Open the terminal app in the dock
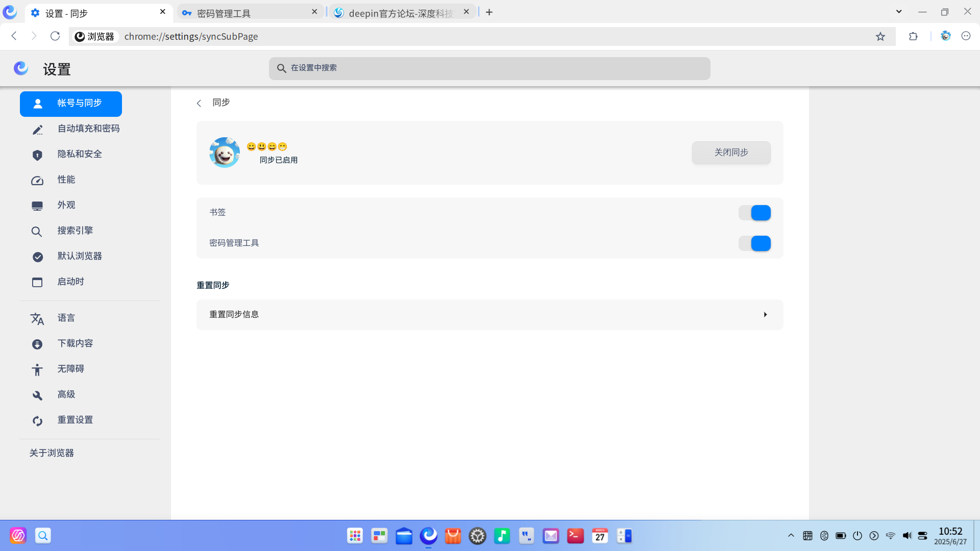The image size is (980, 551). (575, 536)
